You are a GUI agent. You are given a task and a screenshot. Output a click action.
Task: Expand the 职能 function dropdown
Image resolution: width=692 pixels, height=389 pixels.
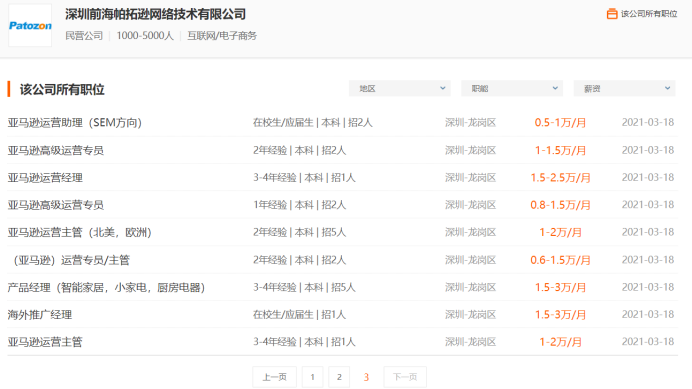[512, 88]
